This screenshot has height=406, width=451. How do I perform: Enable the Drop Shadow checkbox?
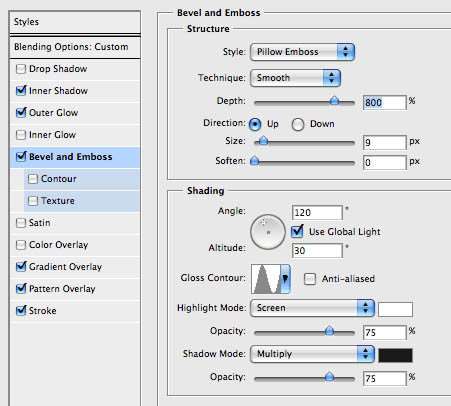tap(21, 69)
